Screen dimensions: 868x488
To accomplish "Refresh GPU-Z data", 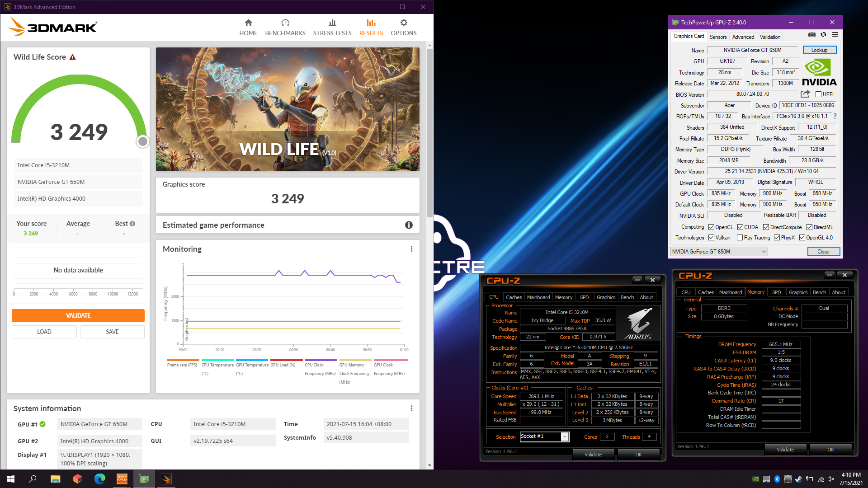I will click(823, 35).
